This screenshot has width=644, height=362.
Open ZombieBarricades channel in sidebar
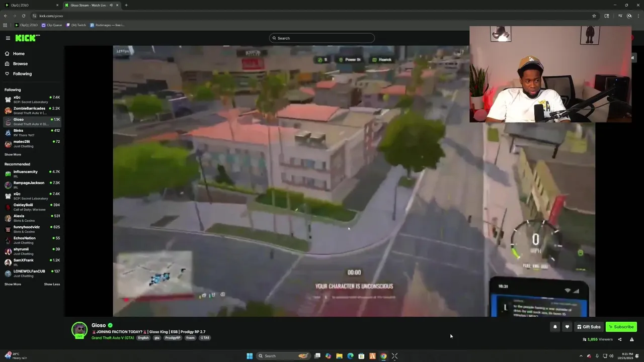[32, 111]
